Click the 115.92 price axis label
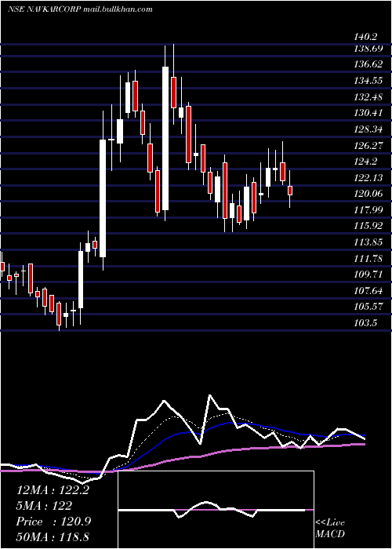392x549 pixels. [x=368, y=226]
